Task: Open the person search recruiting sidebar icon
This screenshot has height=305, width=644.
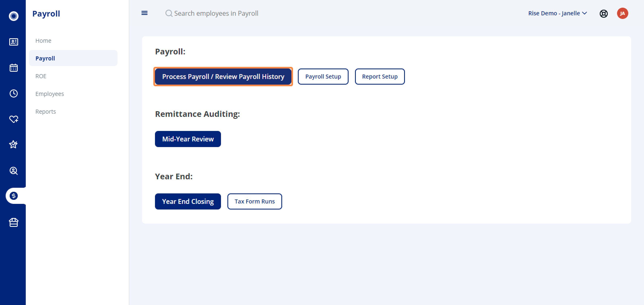Action: (x=13, y=171)
